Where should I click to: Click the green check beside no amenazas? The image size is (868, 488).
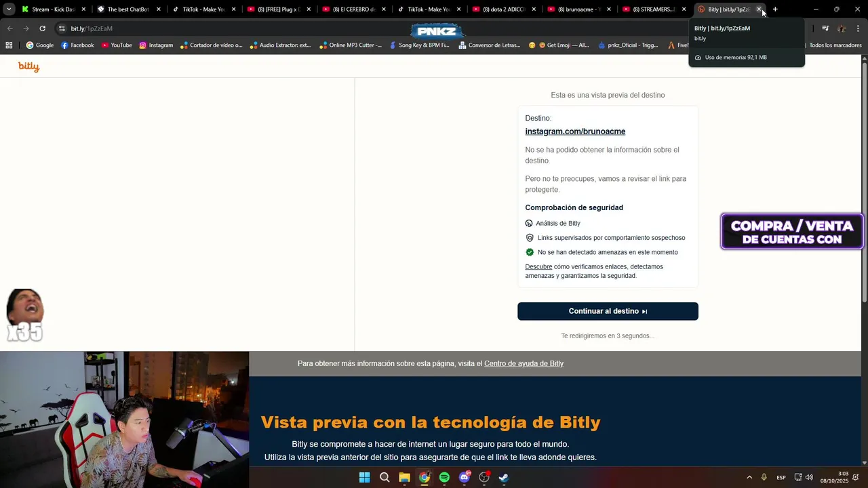pyautogui.click(x=530, y=252)
